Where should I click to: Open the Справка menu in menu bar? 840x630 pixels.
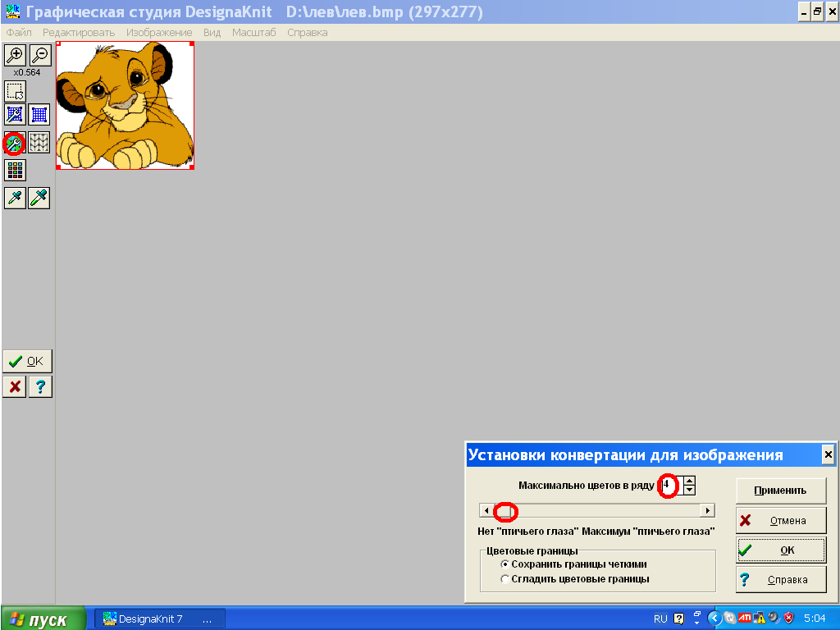(x=308, y=33)
